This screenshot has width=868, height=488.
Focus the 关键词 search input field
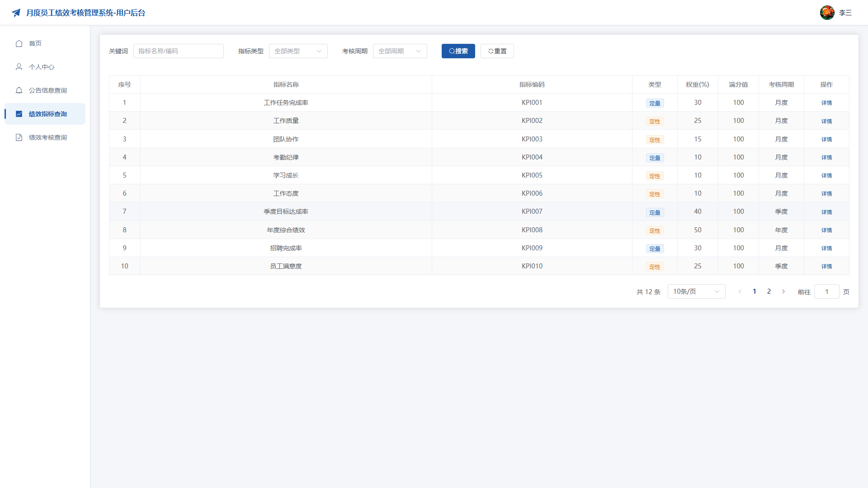click(x=179, y=51)
